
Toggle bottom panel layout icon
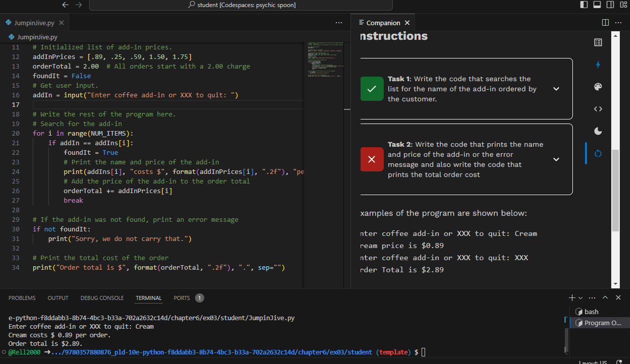pyautogui.click(x=597, y=5)
